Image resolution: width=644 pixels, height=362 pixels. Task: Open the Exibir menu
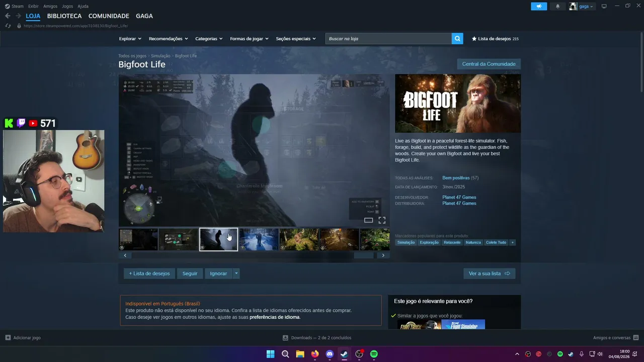pyautogui.click(x=33, y=6)
